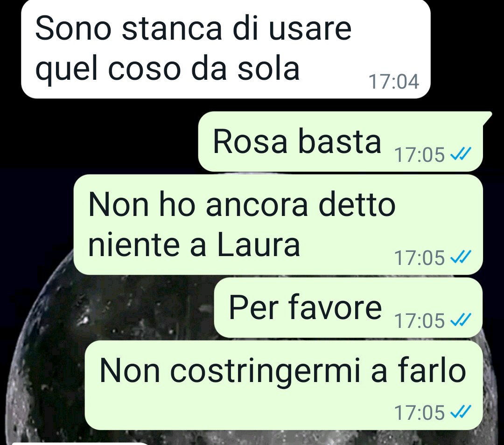Image resolution: width=504 pixels, height=445 pixels.
Task: Select the message "Non ho ancora detto niente"
Action: click(278, 224)
